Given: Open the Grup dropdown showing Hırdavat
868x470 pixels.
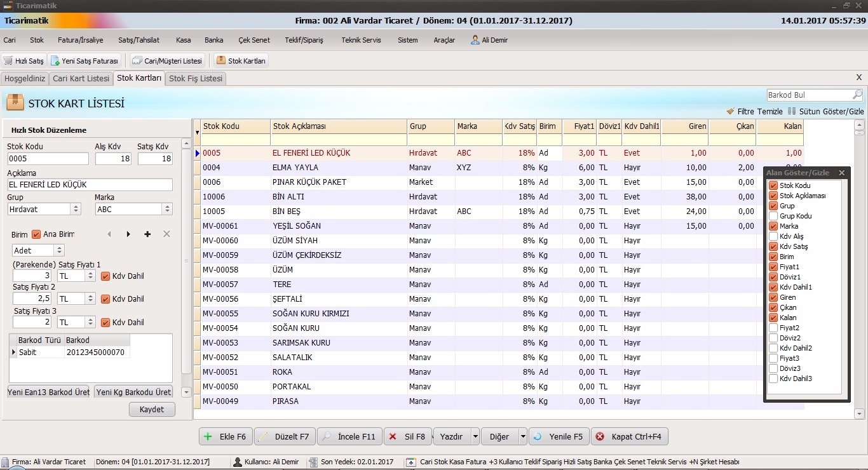Looking at the screenshot, I should [x=76, y=209].
